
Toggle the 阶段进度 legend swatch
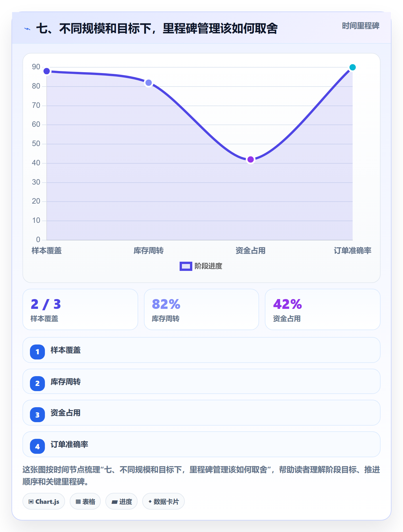click(x=186, y=266)
